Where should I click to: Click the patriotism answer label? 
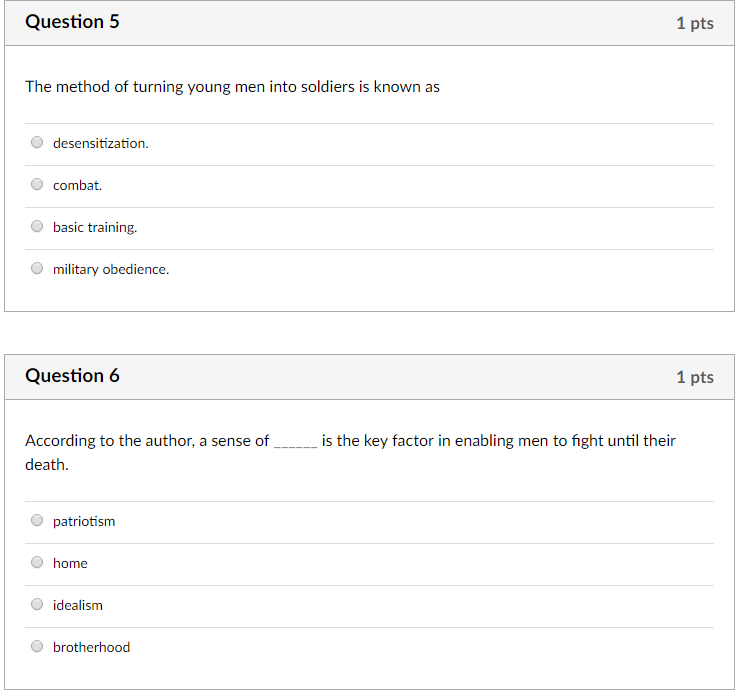[x=84, y=522]
